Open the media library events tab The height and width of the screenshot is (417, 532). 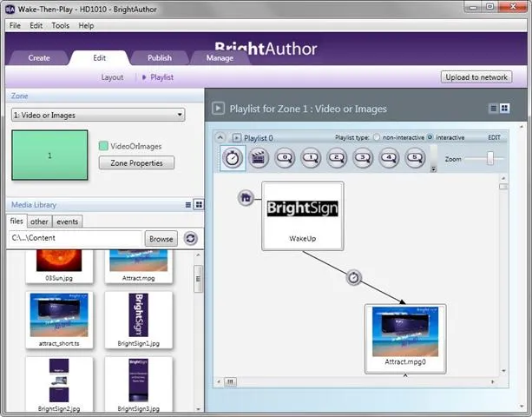(67, 222)
